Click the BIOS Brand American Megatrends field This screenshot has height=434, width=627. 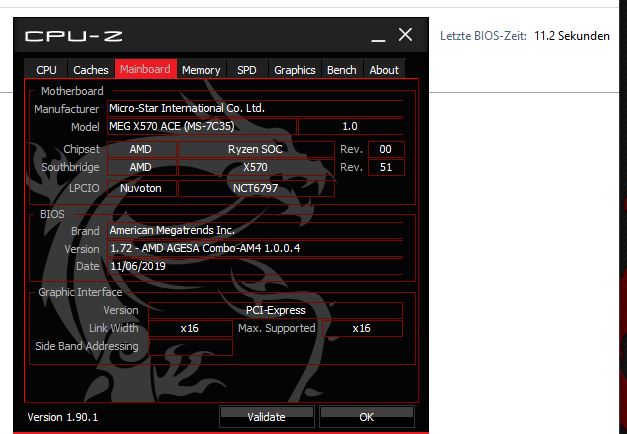(255, 230)
